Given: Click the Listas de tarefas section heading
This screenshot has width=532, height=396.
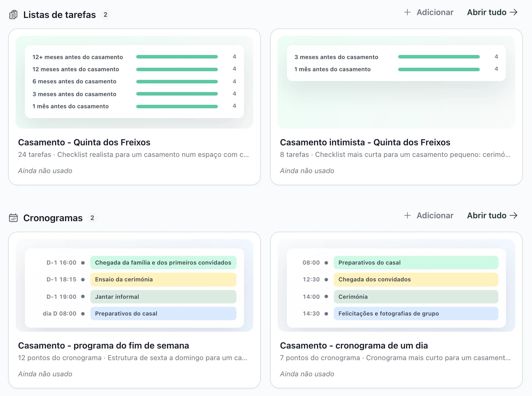Looking at the screenshot, I should (59, 14).
